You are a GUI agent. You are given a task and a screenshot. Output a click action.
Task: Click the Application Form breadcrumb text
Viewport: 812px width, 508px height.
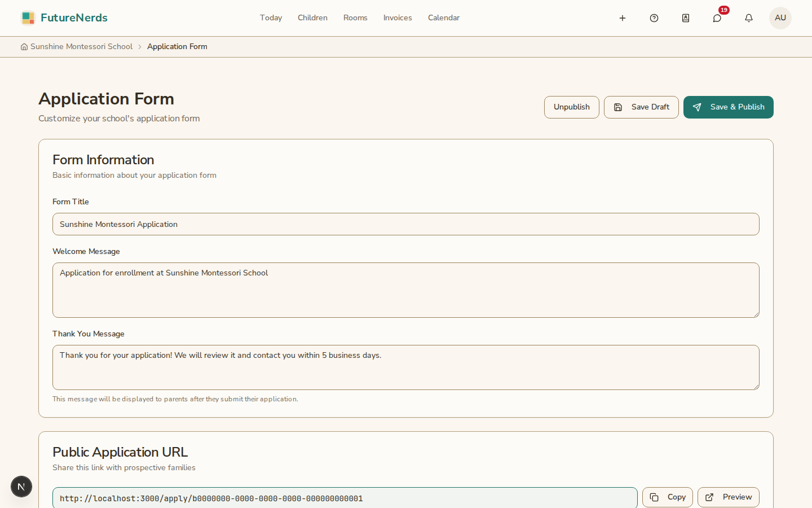177,47
